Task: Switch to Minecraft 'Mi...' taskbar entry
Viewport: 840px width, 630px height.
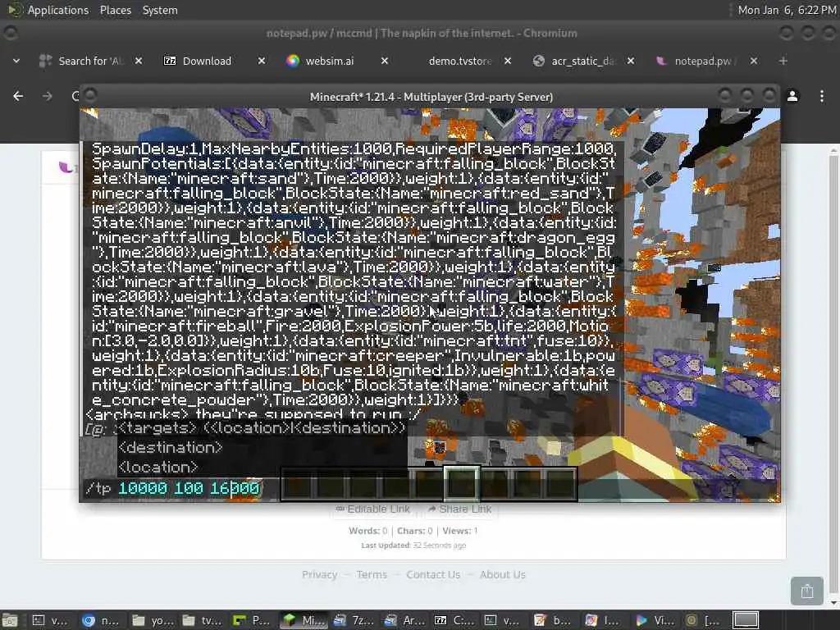Action: tap(304, 620)
